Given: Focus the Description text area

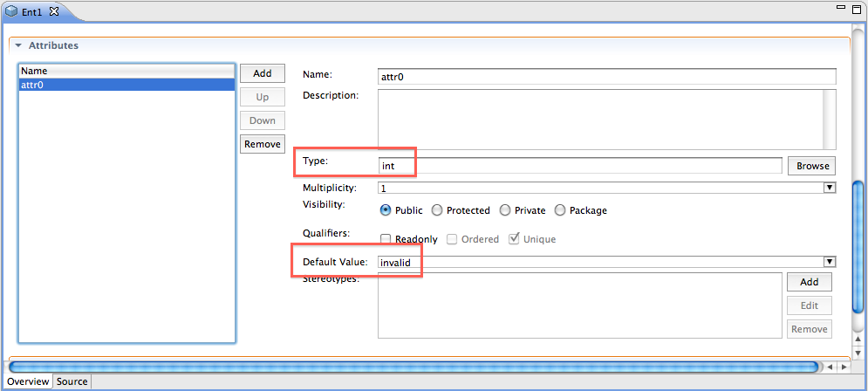Looking at the screenshot, I should click(606, 119).
